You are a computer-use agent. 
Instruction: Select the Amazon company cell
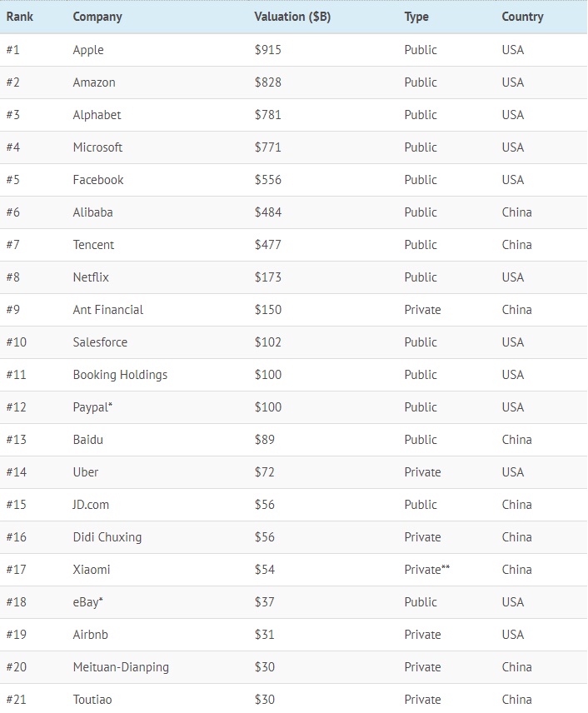pyautogui.click(x=94, y=82)
